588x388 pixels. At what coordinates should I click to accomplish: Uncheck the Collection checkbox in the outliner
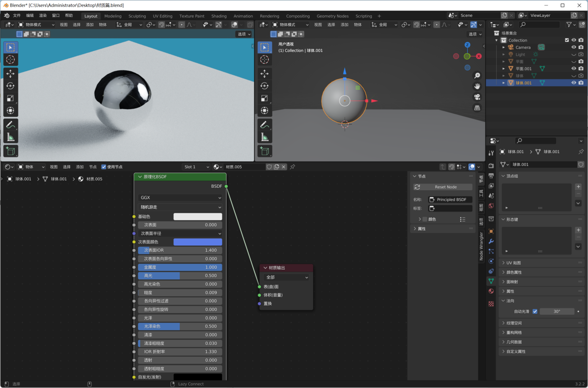567,40
